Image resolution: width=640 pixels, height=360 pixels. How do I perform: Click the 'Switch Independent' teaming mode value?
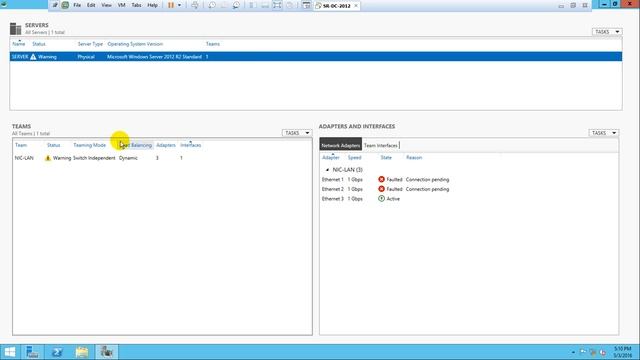click(94, 158)
